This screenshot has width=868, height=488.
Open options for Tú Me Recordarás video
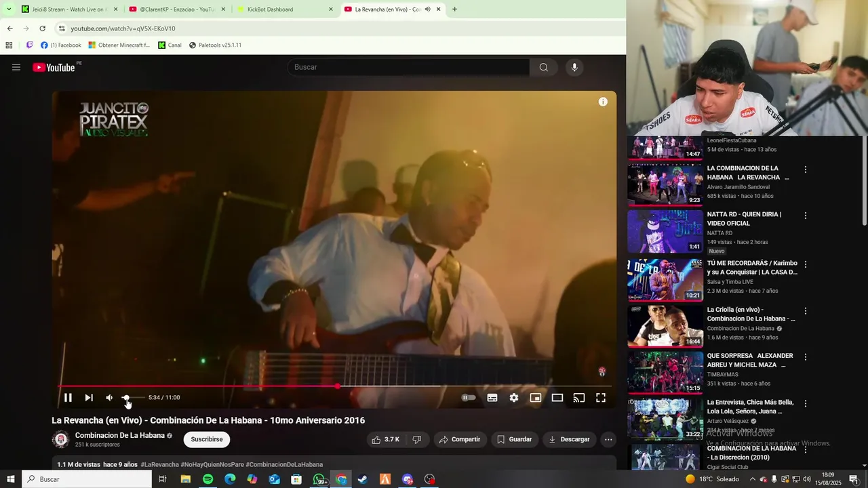tap(806, 264)
